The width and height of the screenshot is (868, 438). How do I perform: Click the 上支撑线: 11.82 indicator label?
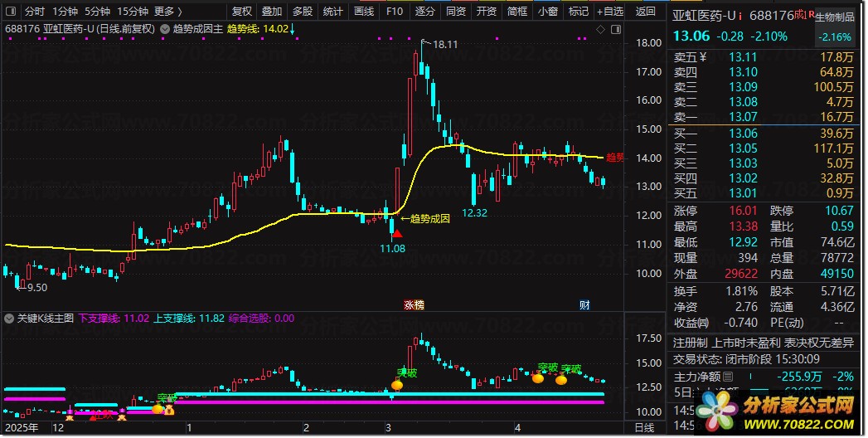tap(189, 319)
